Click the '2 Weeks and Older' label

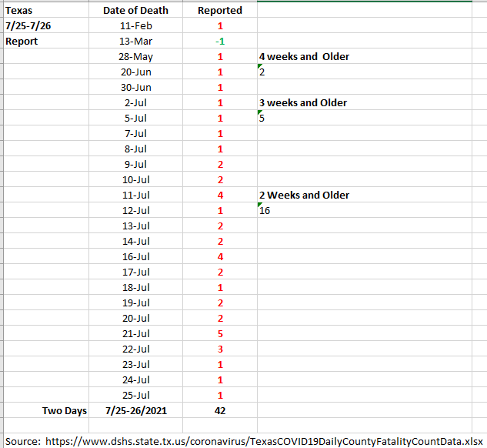(x=304, y=195)
